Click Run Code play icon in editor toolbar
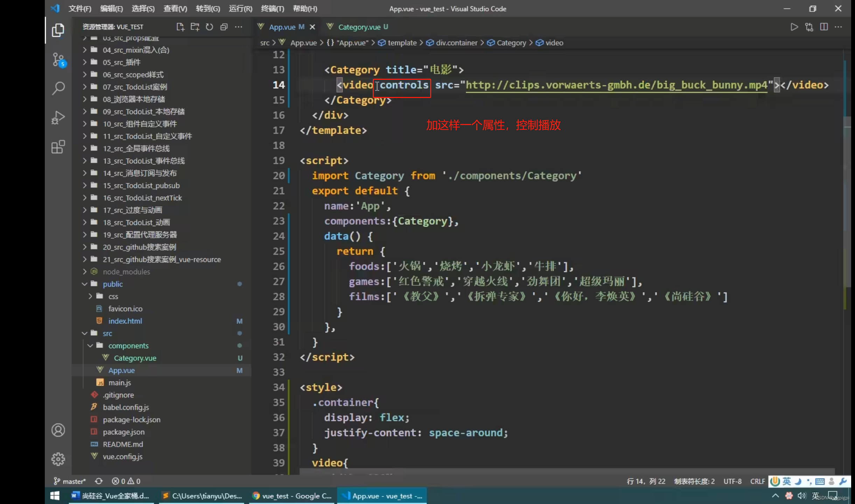The height and width of the screenshot is (504, 855). pos(794,27)
